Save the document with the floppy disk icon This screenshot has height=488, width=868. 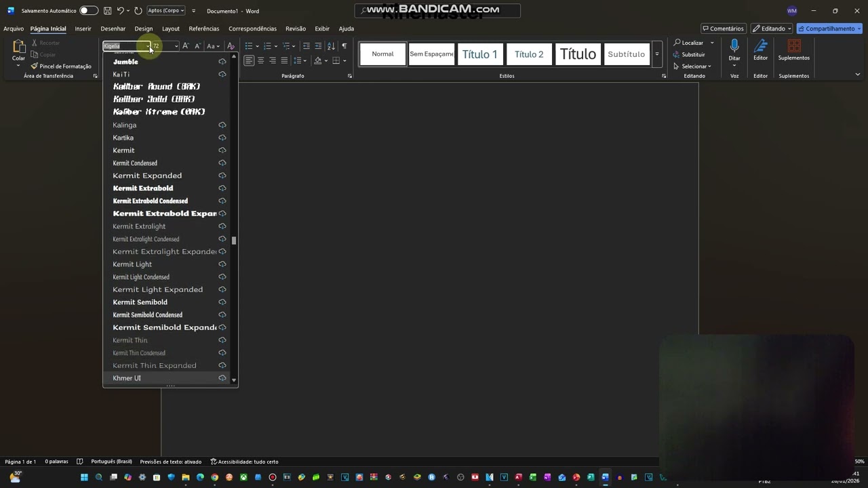[107, 11]
